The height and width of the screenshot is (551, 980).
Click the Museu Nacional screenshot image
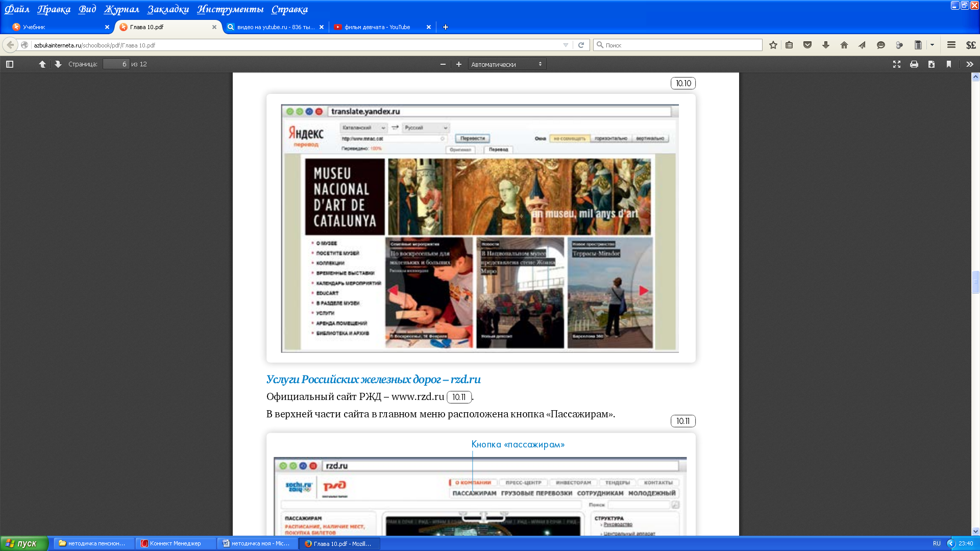point(480,228)
